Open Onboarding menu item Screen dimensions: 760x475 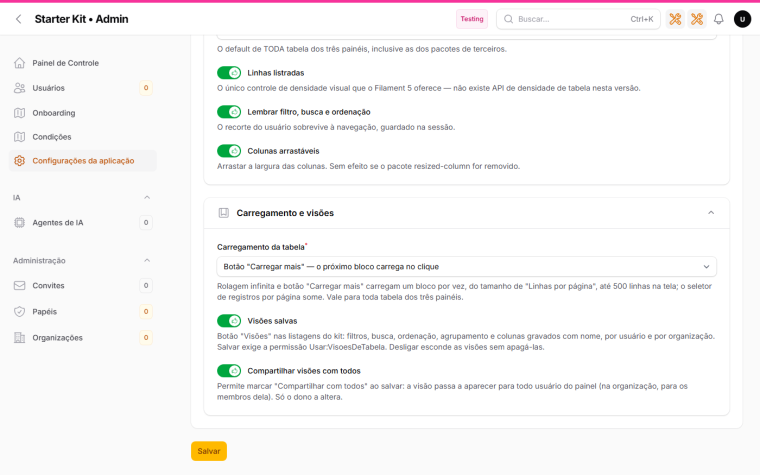tap(82, 113)
